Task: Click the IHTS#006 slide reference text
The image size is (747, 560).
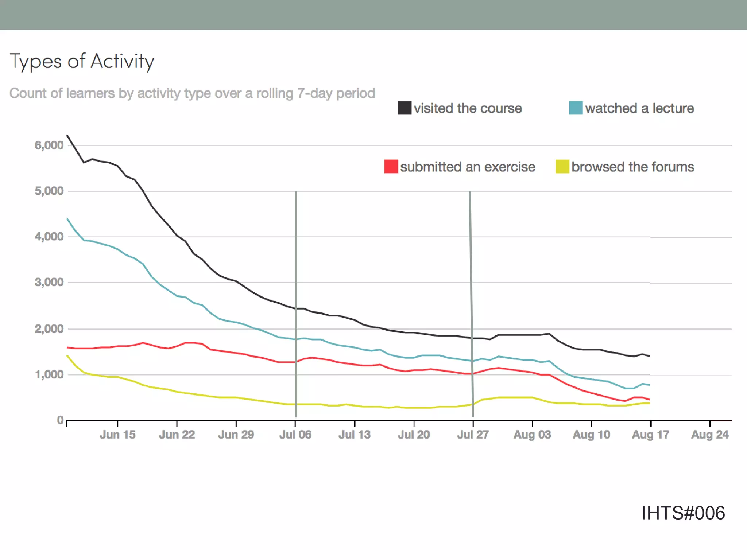Action: [683, 513]
